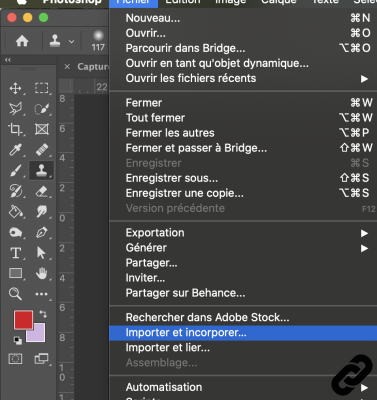This screenshot has height=400, width=377.
Task: Select the Brush tool
Action: click(15, 170)
